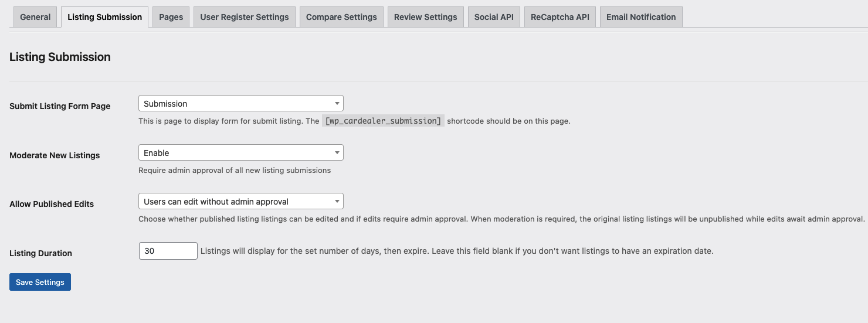Click the Listing Duration label
The height and width of the screenshot is (323, 868).
point(40,253)
